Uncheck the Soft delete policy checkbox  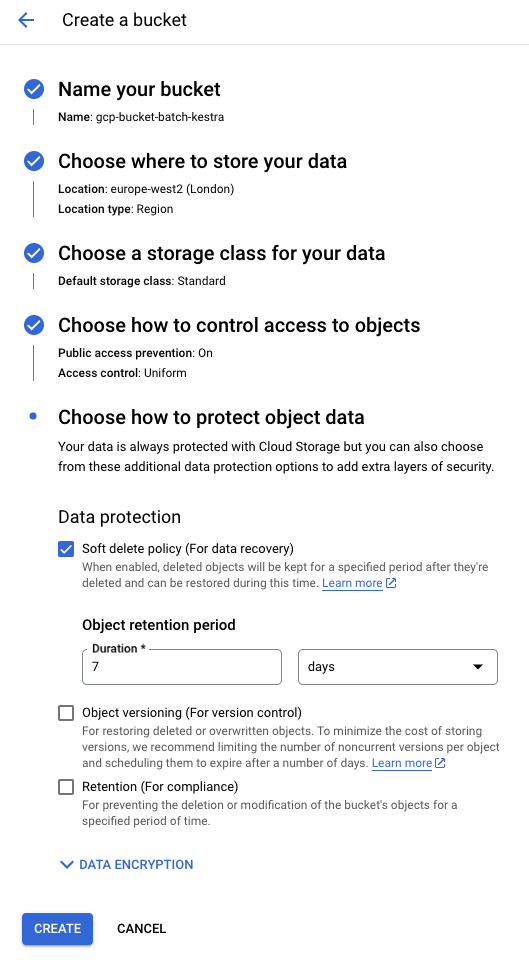coord(66,549)
